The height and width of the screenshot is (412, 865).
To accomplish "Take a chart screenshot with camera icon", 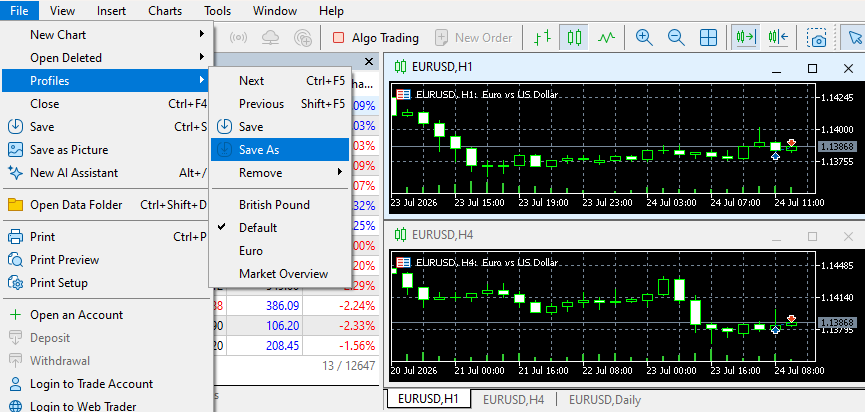I will point(816,38).
